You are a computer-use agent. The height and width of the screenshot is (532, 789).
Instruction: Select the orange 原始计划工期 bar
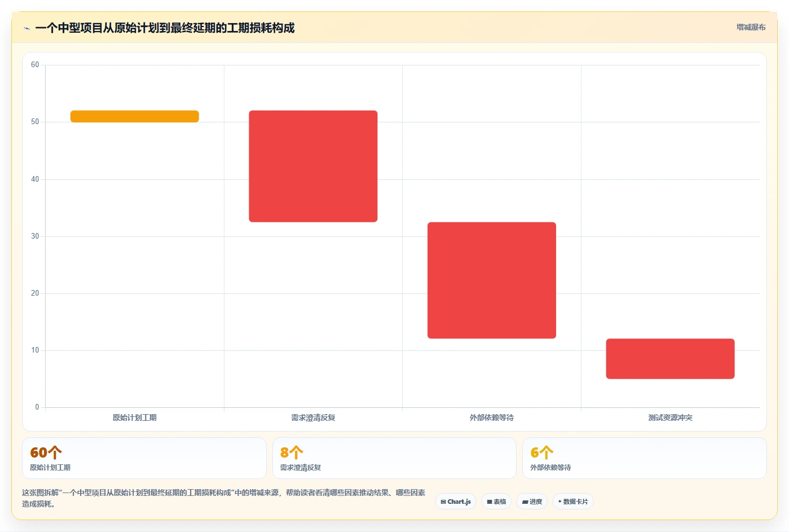click(x=134, y=116)
